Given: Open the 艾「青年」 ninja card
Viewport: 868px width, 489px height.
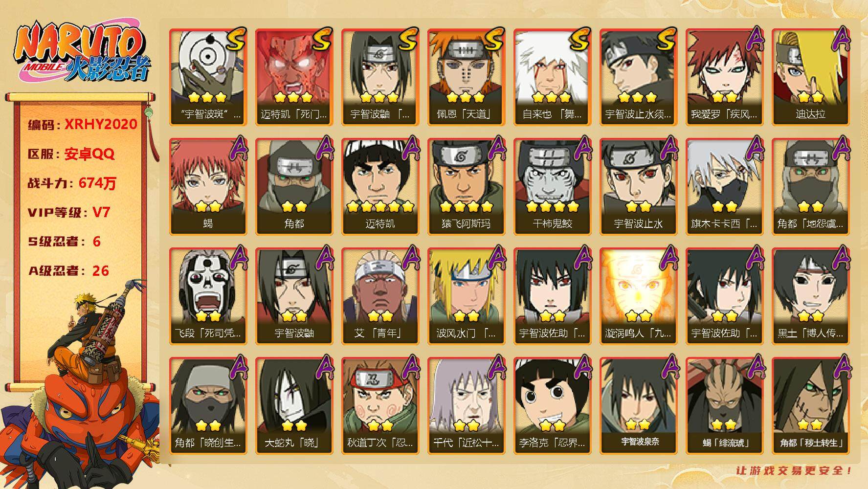Looking at the screenshot, I should tap(380, 296).
